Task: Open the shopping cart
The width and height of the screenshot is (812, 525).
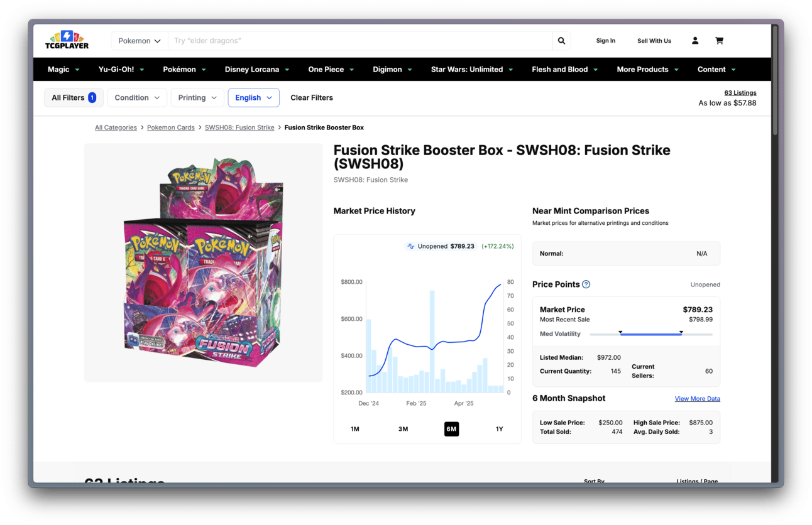Action: pos(719,41)
